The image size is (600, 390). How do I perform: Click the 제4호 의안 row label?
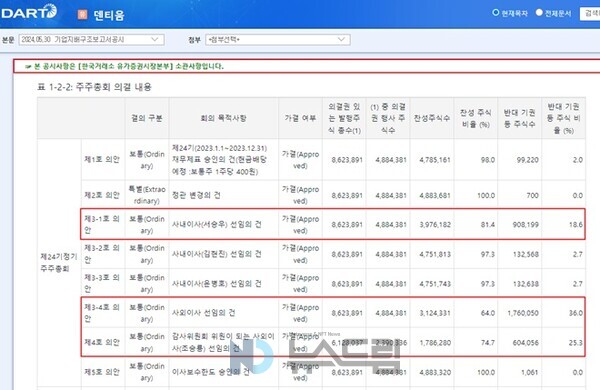(x=102, y=342)
